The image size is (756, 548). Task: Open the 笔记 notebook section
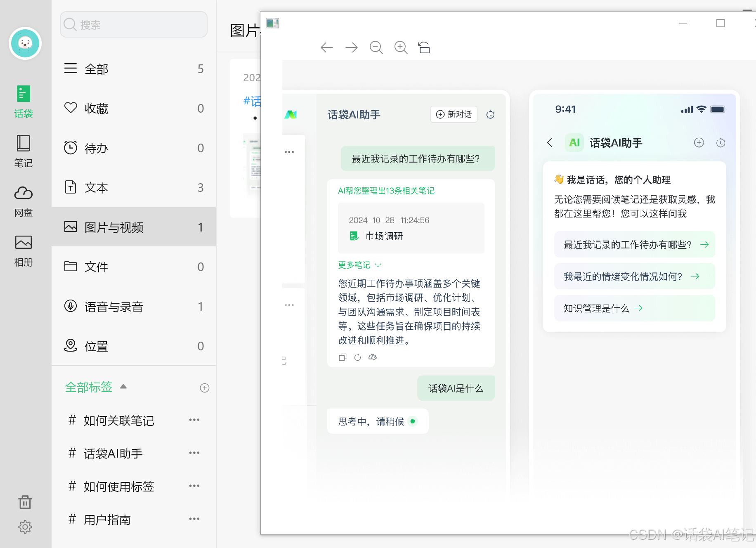[24, 151]
